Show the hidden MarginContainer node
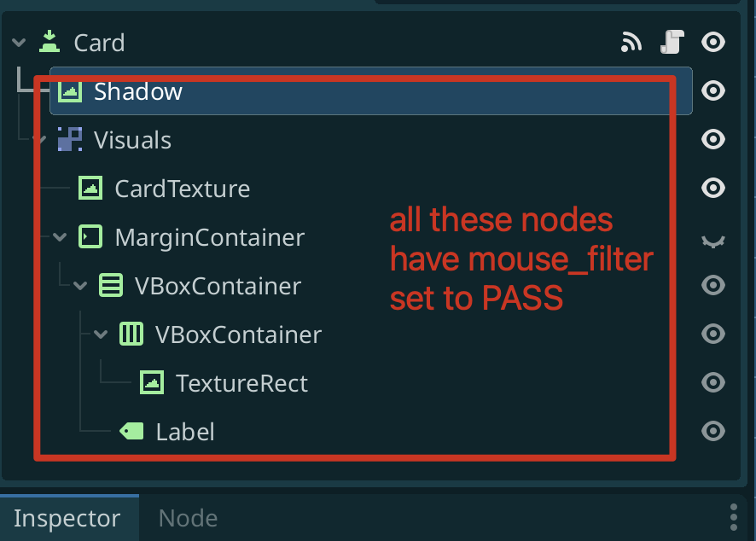The height and width of the screenshot is (541, 756). point(713,241)
